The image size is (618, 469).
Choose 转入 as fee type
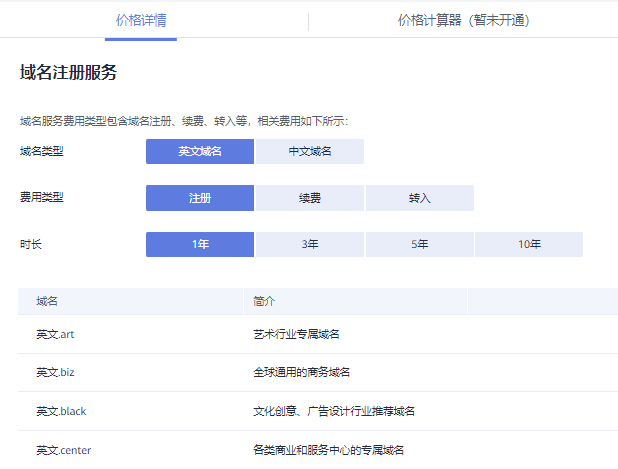(420, 198)
